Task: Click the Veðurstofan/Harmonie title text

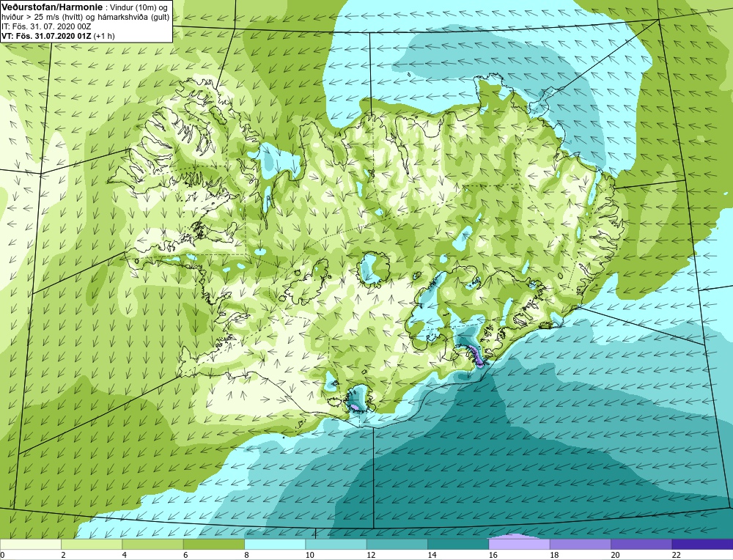Action: click(x=52, y=7)
